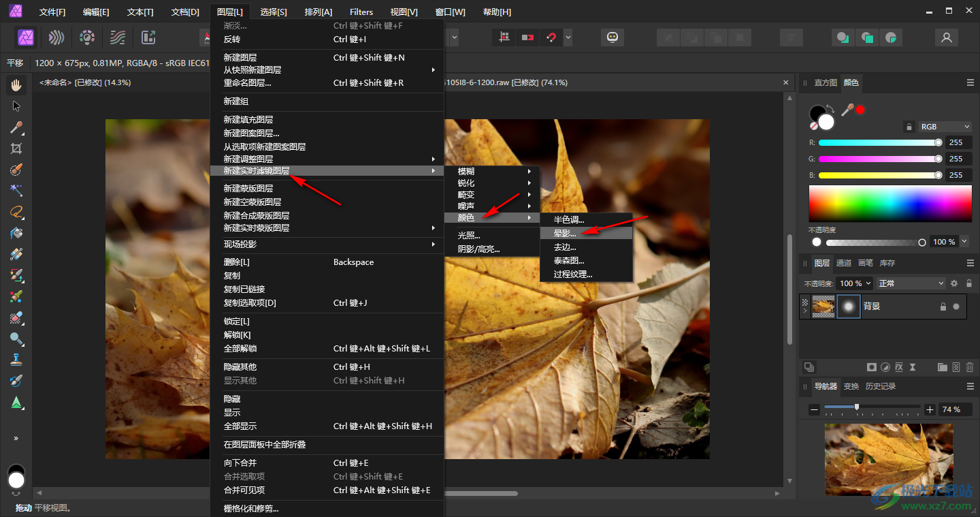Click the navigator zoom out minus button

814,409
